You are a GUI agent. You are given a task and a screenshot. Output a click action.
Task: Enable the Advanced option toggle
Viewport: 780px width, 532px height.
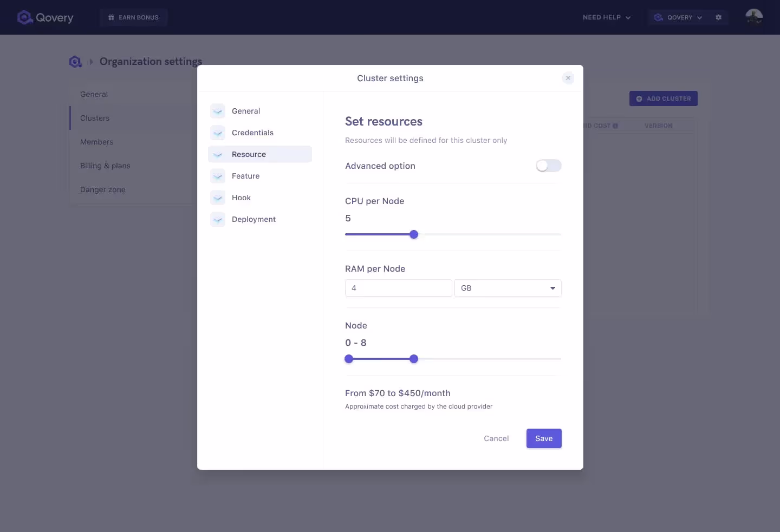(x=548, y=166)
